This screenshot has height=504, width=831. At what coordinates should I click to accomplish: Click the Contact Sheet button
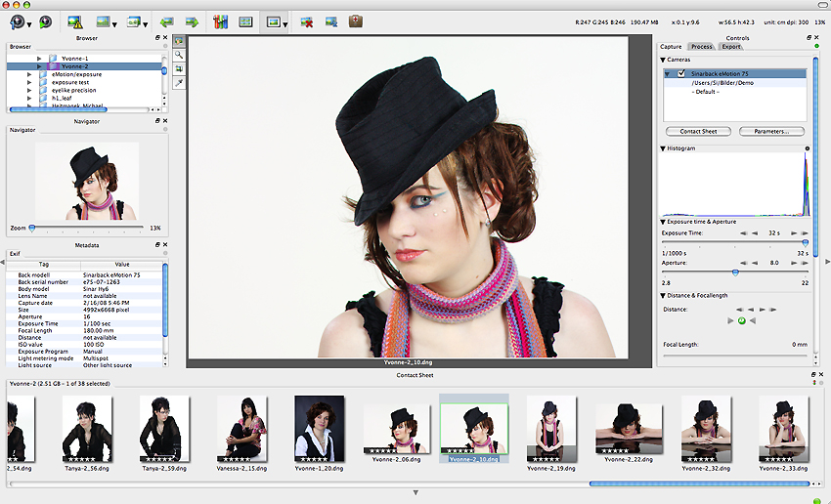click(x=698, y=131)
